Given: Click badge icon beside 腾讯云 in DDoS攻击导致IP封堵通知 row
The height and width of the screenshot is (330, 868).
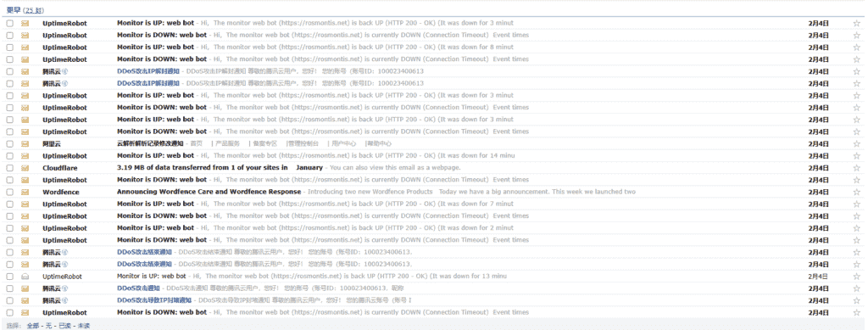Looking at the screenshot, I should click(x=64, y=300).
